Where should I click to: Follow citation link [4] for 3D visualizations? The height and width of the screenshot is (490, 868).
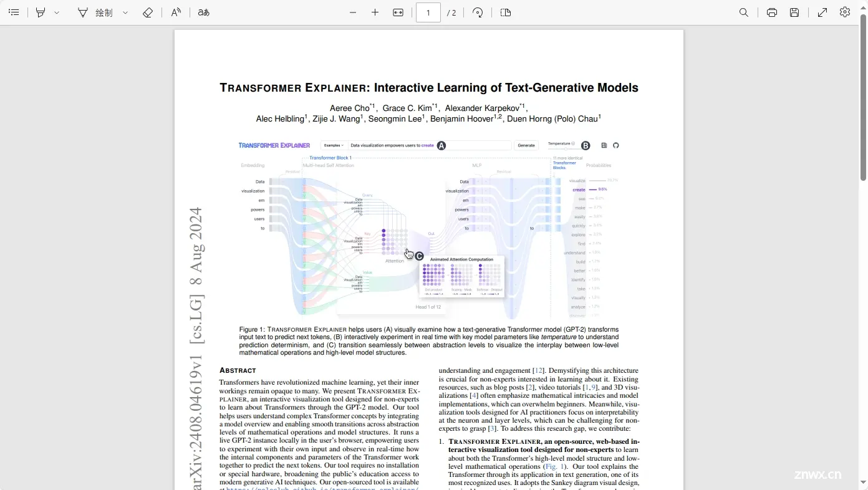coord(474,395)
